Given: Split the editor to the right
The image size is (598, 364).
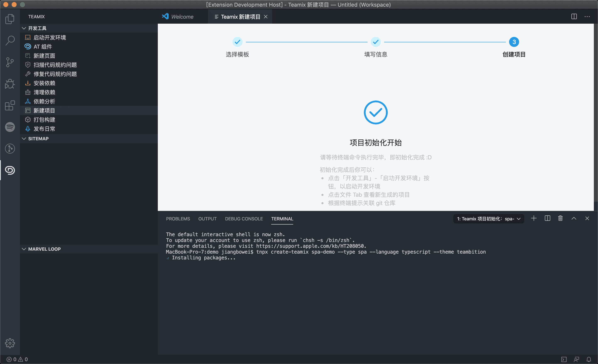Looking at the screenshot, I should point(574,16).
